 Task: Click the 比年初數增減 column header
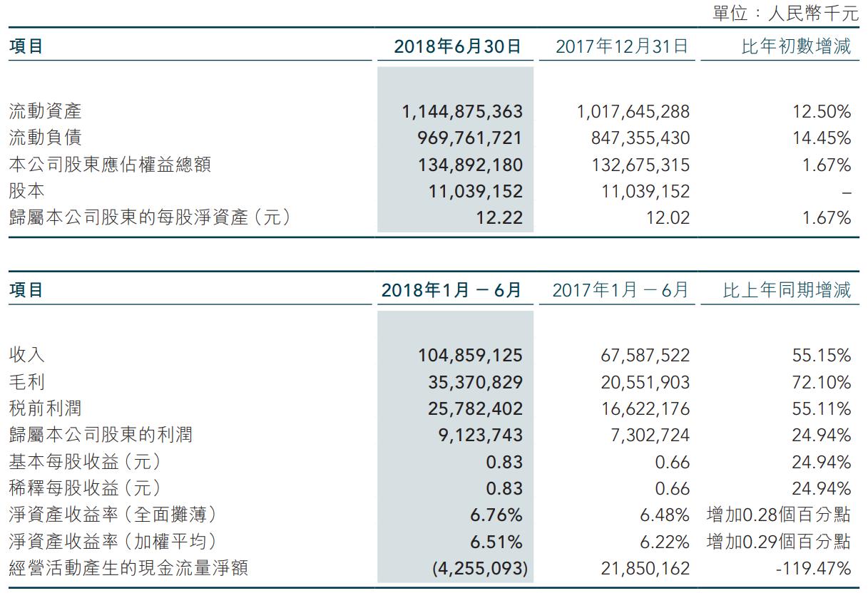click(796, 47)
